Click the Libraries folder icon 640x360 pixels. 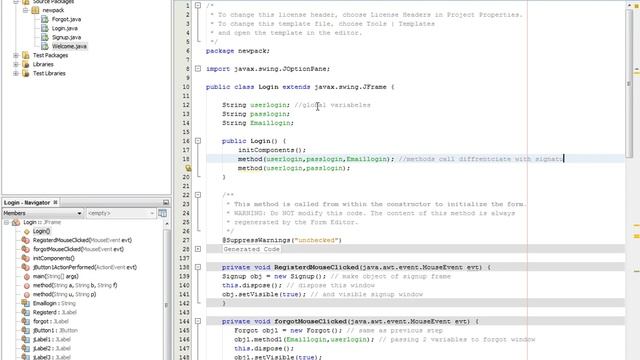pos(26,64)
